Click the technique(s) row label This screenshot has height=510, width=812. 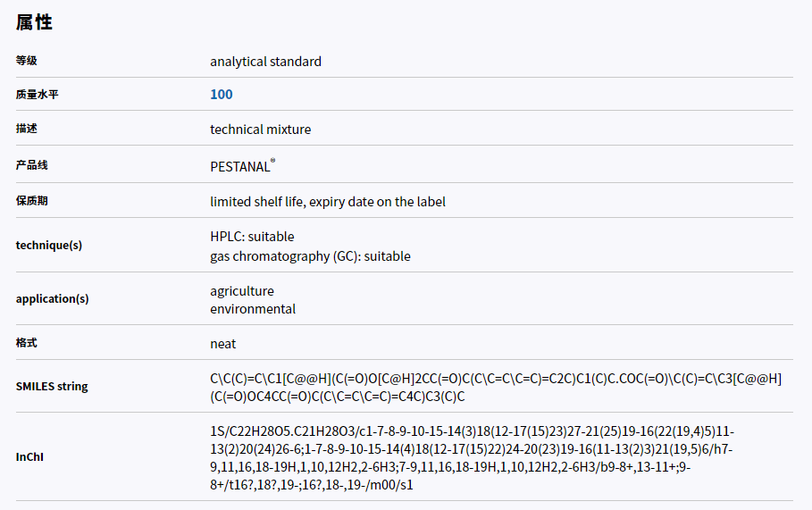(49, 245)
